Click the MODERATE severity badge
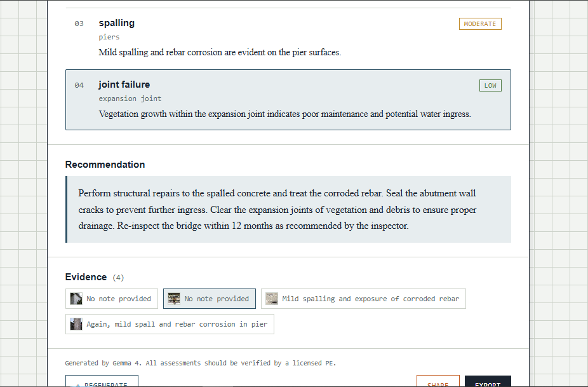This screenshot has width=588, height=387. [480, 24]
